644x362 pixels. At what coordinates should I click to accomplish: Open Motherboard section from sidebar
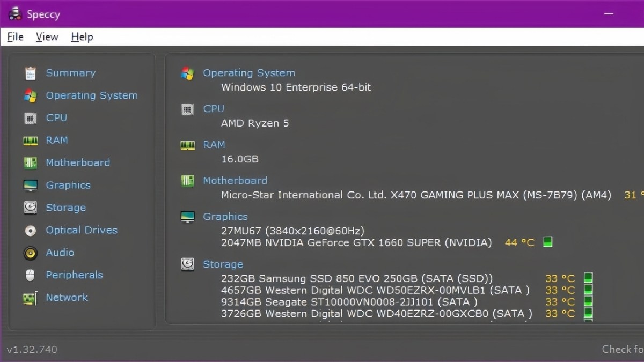(78, 162)
